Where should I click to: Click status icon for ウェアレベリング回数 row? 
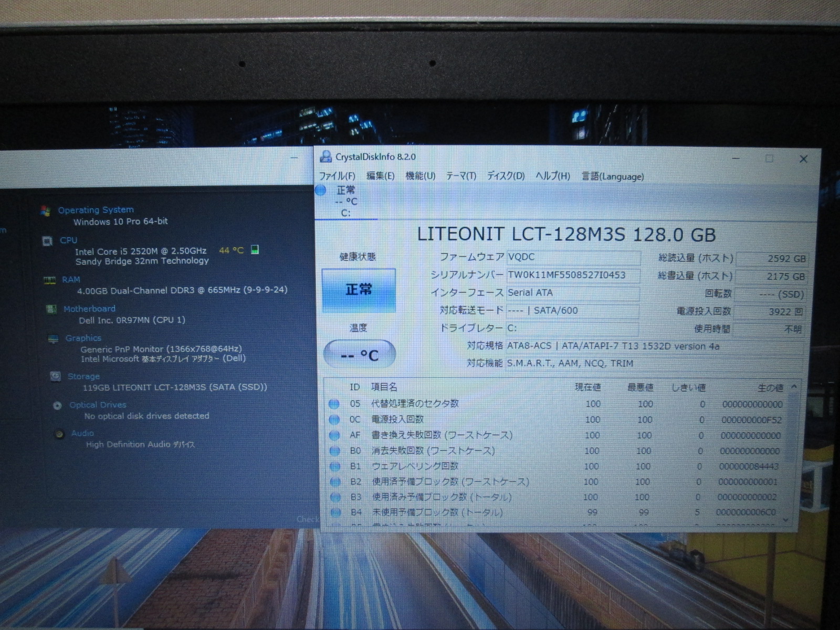tap(334, 466)
